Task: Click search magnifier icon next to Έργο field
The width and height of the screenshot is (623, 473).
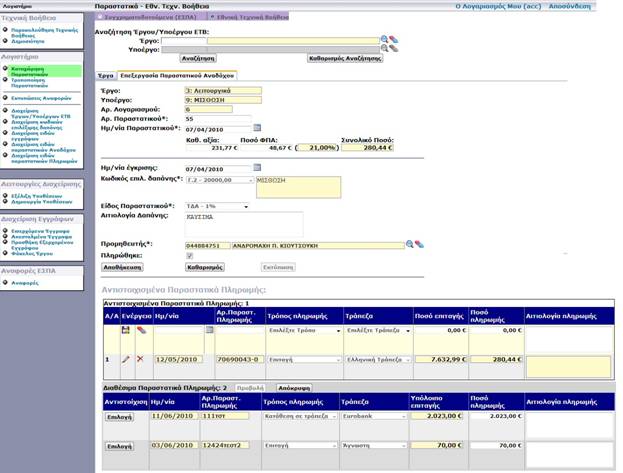Action: tap(383, 39)
